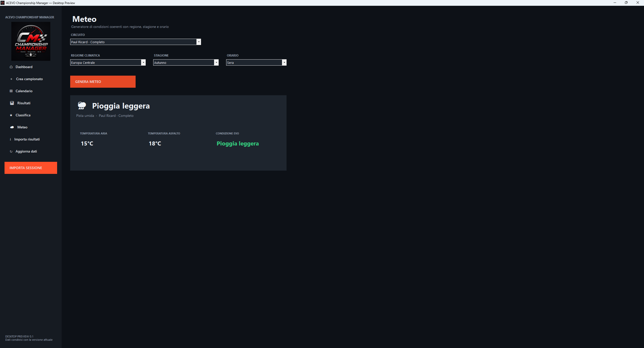Choose Aggiorna dati in sidebar
Screen dimensions: 644x348
26,151
